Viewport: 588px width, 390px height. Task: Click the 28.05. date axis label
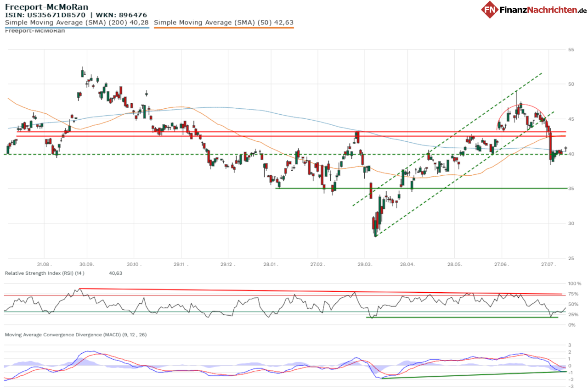454,265
